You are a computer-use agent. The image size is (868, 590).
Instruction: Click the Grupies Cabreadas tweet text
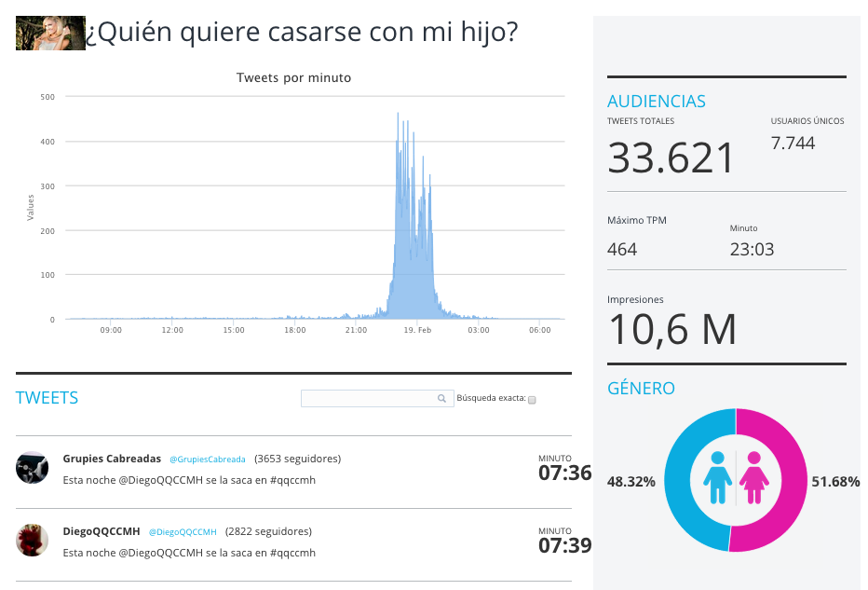[x=189, y=480]
